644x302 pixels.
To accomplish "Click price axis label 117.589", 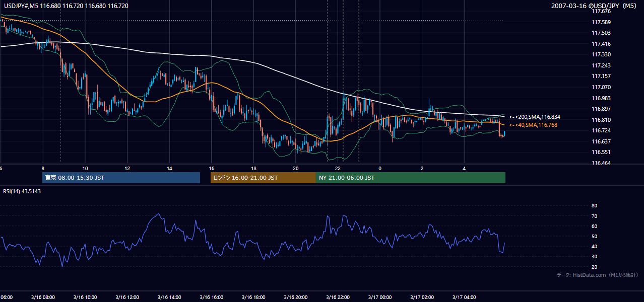I will point(601,22).
